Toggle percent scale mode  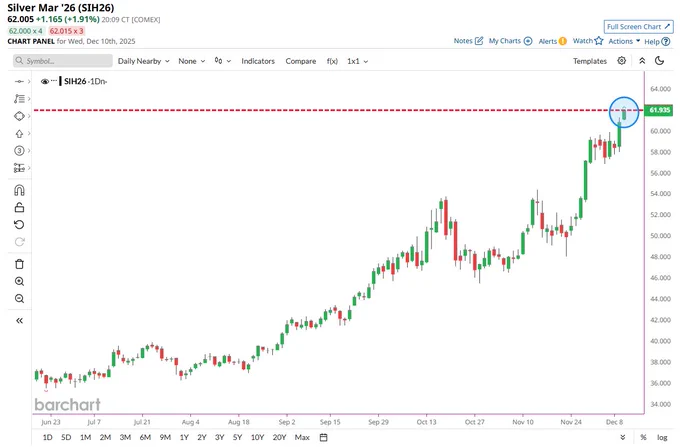coord(644,437)
